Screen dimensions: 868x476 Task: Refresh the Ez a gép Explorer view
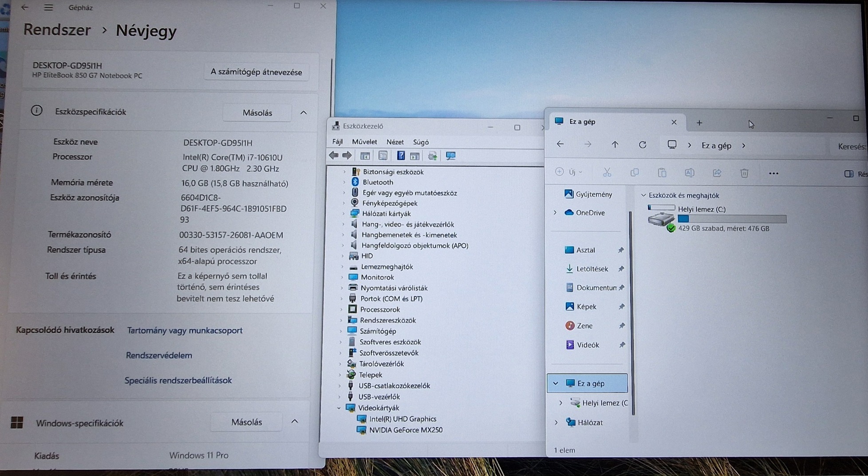[642, 145]
